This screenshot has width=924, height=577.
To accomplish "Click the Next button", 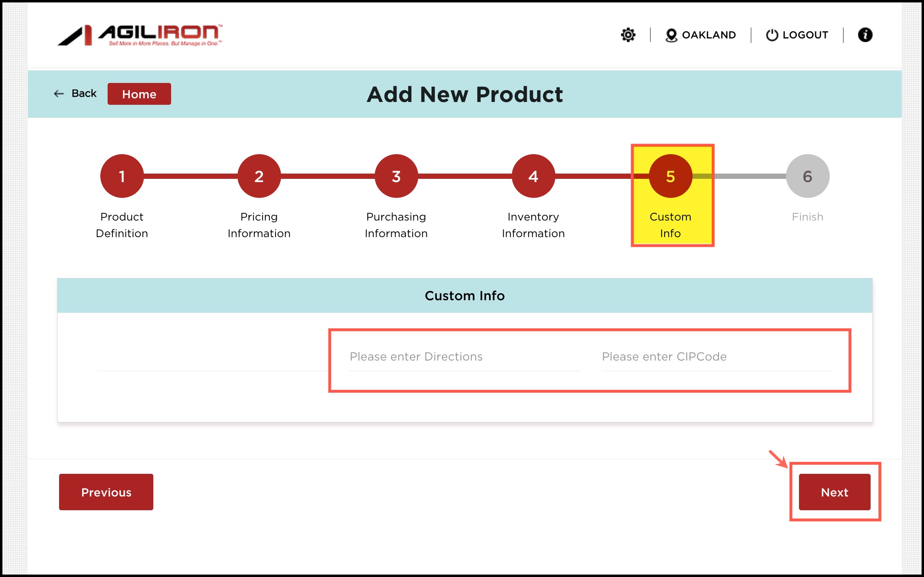I will point(834,492).
